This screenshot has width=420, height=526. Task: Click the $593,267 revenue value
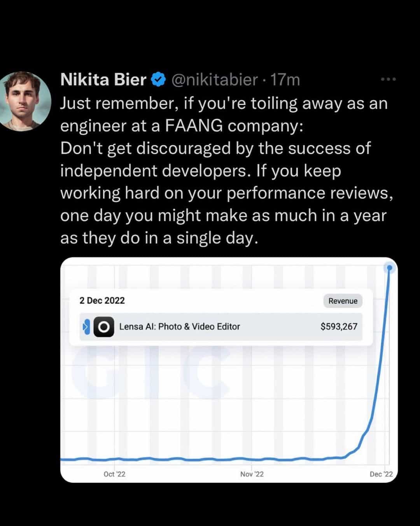tap(339, 327)
